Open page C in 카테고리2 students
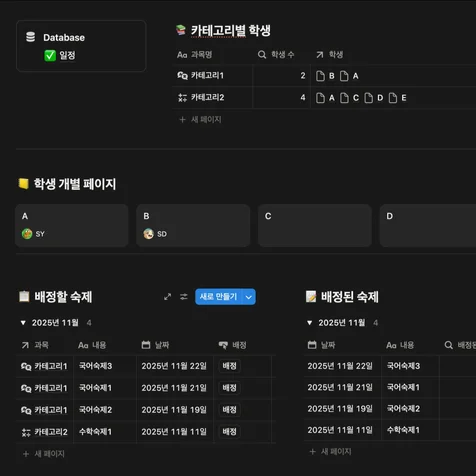 350,98
